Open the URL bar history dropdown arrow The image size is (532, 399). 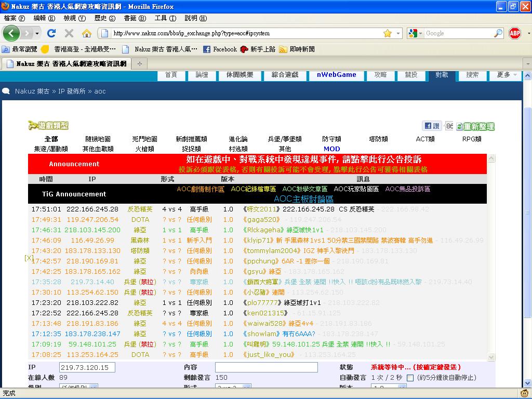pyautogui.click(x=398, y=33)
